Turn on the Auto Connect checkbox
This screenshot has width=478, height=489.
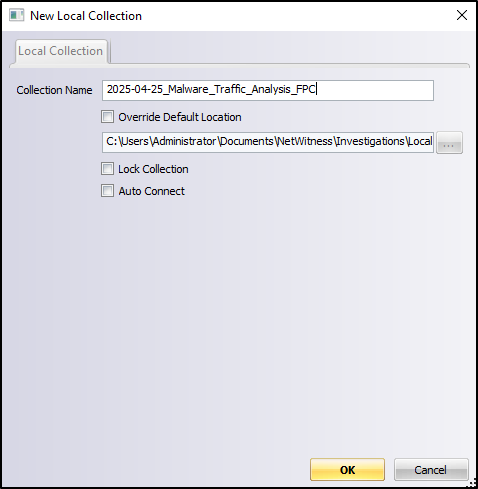(x=107, y=191)
